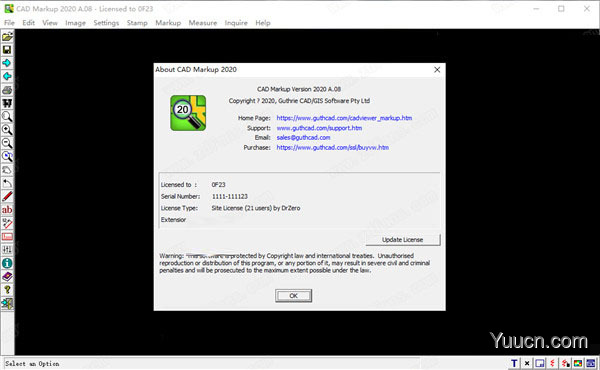Image resolution: width=600 pixels, height=370 pixels.
Task: Click the zoom out magnifier icon
Action: pos(7,143)
